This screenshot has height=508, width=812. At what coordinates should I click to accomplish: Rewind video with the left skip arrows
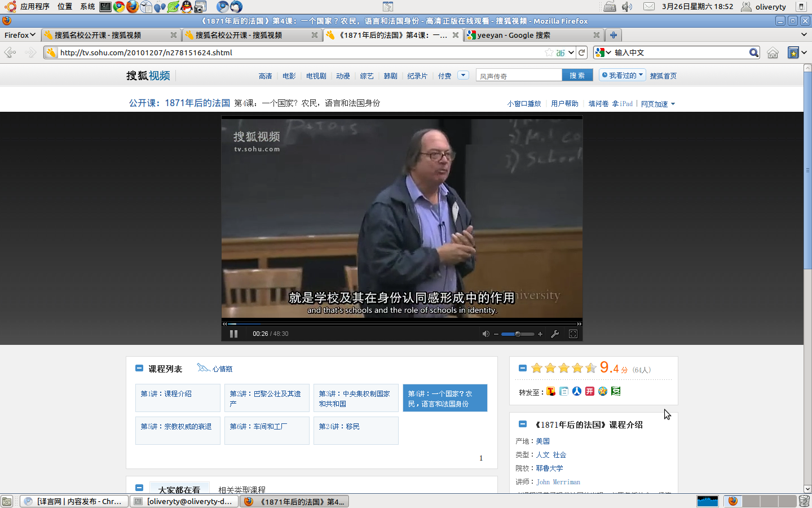225,324
